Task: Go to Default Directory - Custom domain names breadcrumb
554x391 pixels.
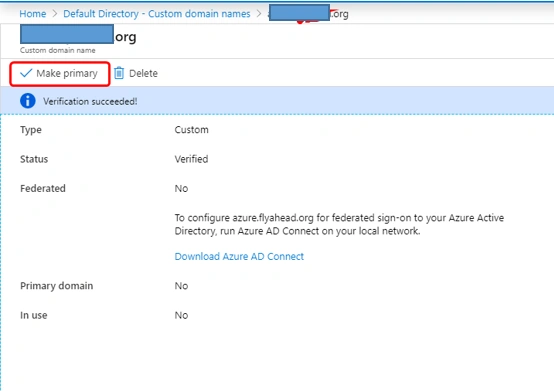Action: [157, 14]
